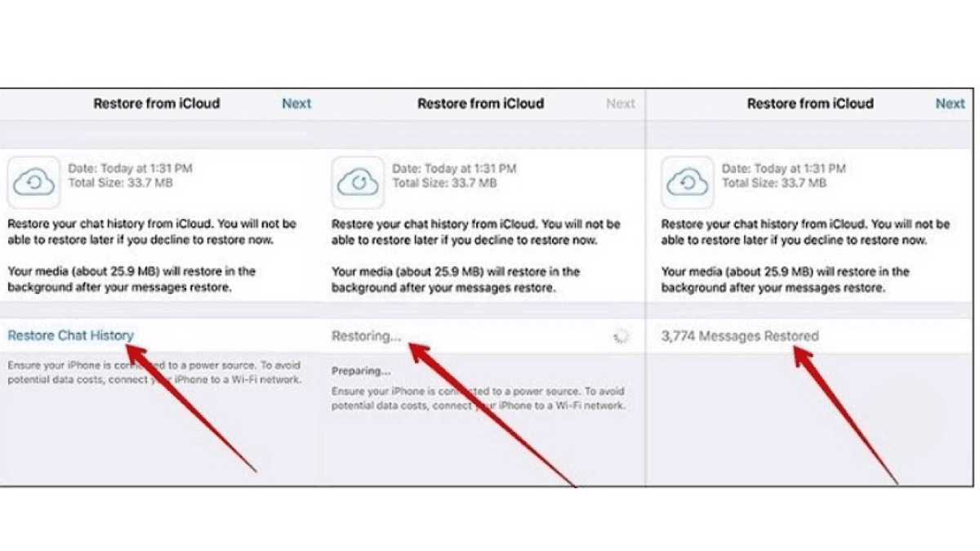Click 'Your media (about 25.9 MB)' paragraph in left screen

pyautogui.click(x=132, y=280)
